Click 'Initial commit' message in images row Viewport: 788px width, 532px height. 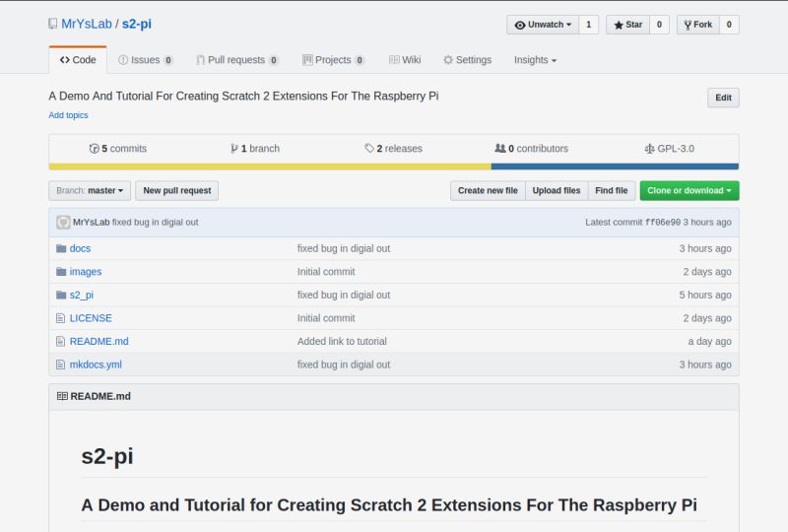pos(326,272)
